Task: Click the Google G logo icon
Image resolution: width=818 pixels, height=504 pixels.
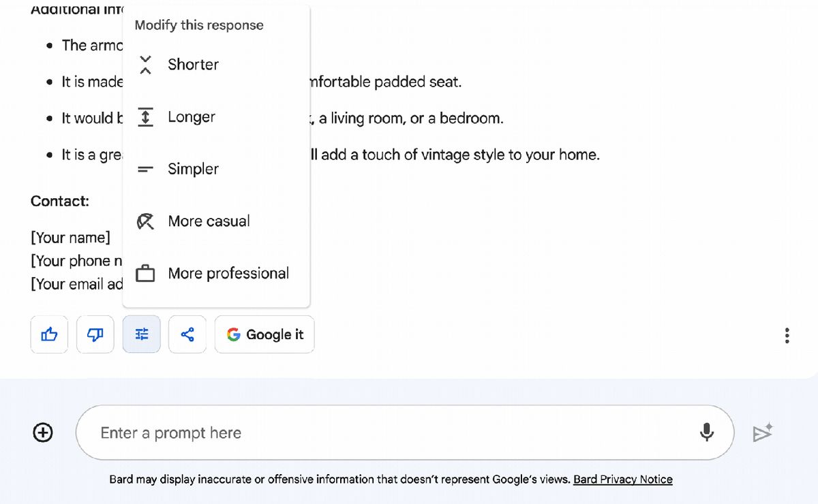Action: 234,334
